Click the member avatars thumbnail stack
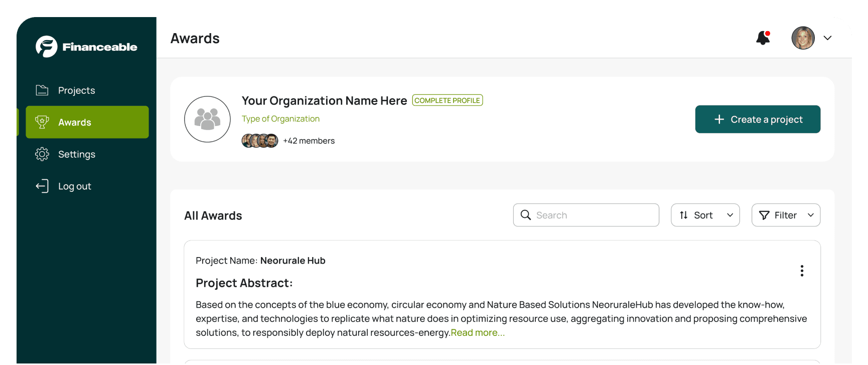868x365 pixels. [x=260, y=141]
